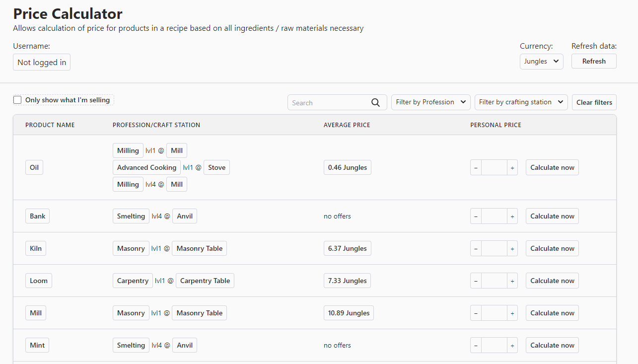Viewport: 638px width, 364px height.
Task: Click minus stepper in Loom row
Action: click(x=476, y=281)
